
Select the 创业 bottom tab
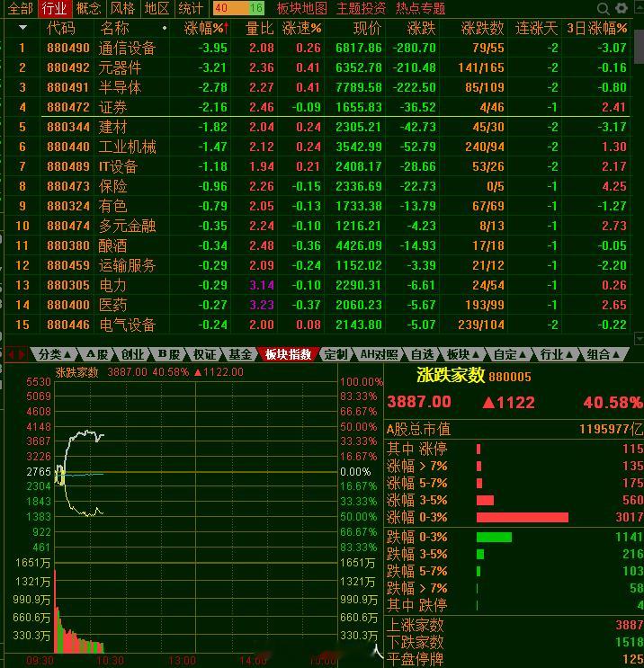pos(132,354)
